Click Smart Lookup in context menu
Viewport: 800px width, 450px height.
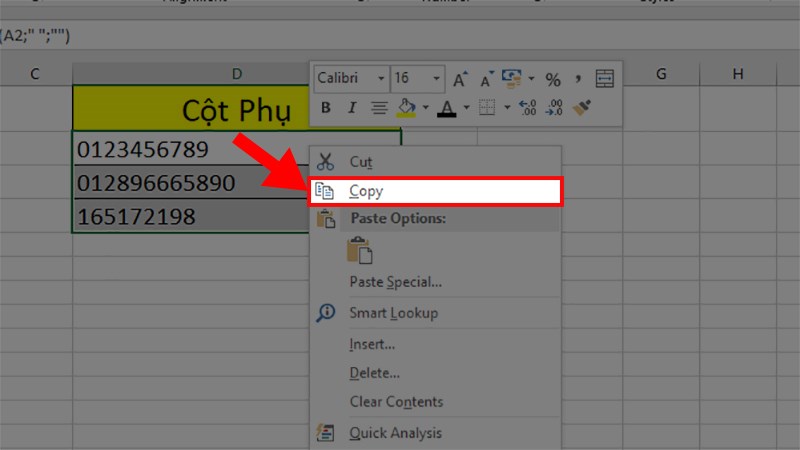coord(393,313)
